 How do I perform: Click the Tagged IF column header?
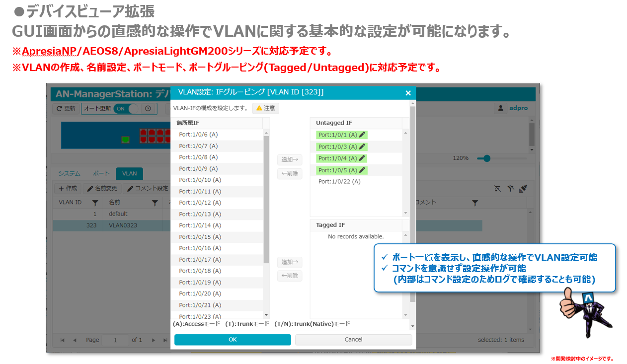coord(356,225)
